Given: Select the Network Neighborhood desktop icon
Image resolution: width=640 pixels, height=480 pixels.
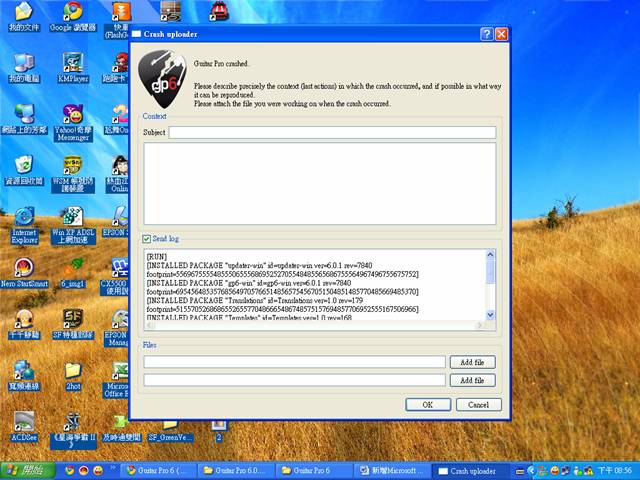Looking at the screenshot, I should click(x=24, y=119).
